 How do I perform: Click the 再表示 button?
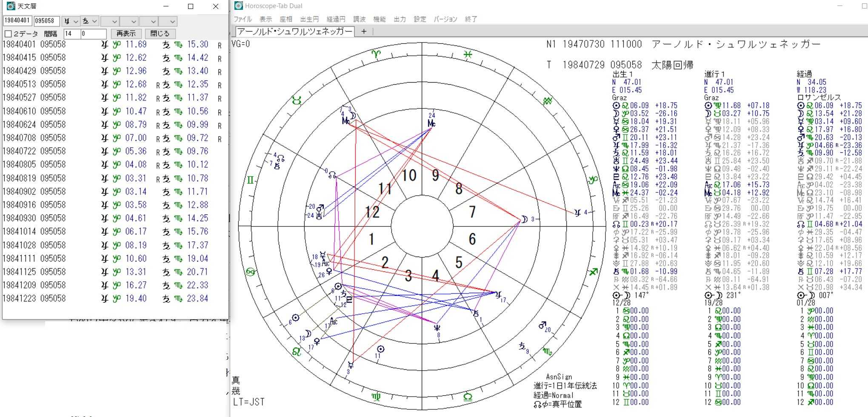[126, 34]
